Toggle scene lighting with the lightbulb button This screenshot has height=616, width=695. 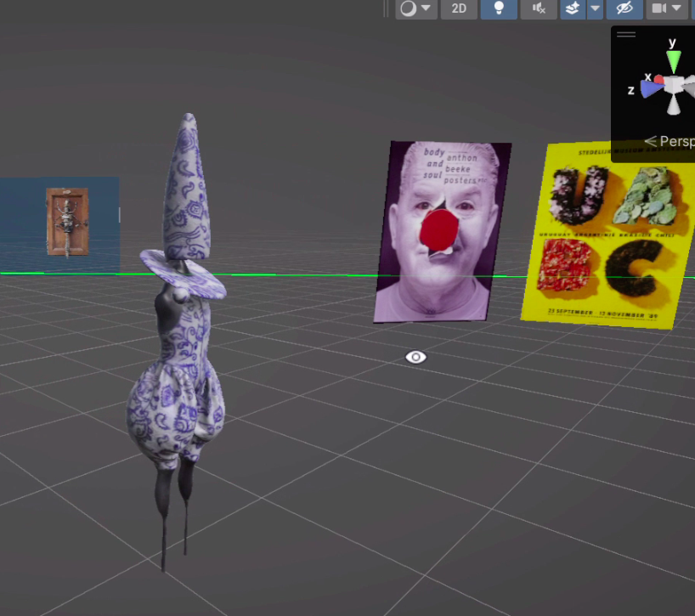(499, 8)
